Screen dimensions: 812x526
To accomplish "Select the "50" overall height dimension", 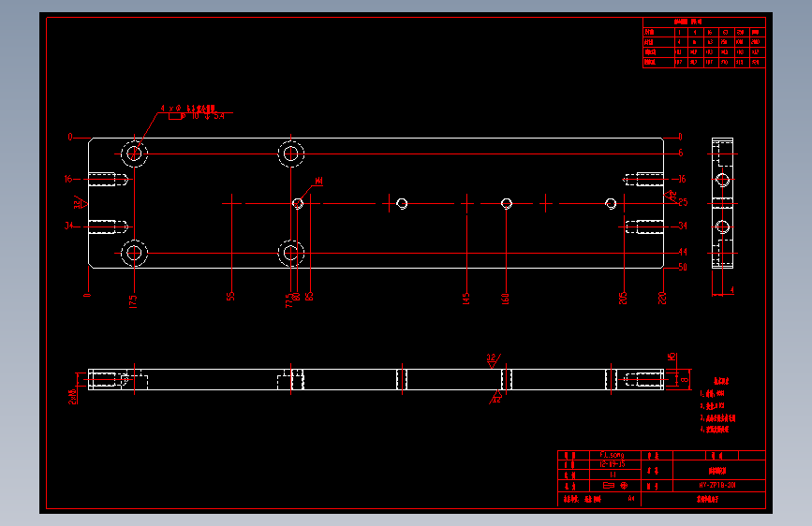I will tap(683, 267).
